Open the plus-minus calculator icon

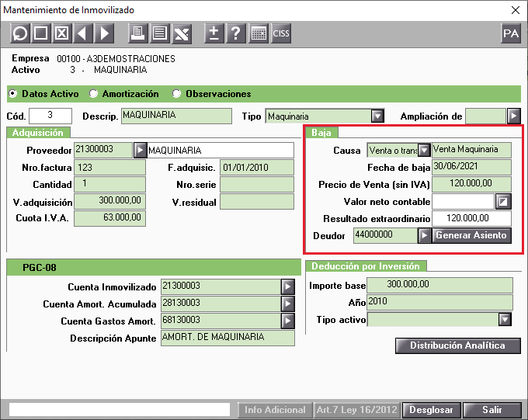click(214, 33)
